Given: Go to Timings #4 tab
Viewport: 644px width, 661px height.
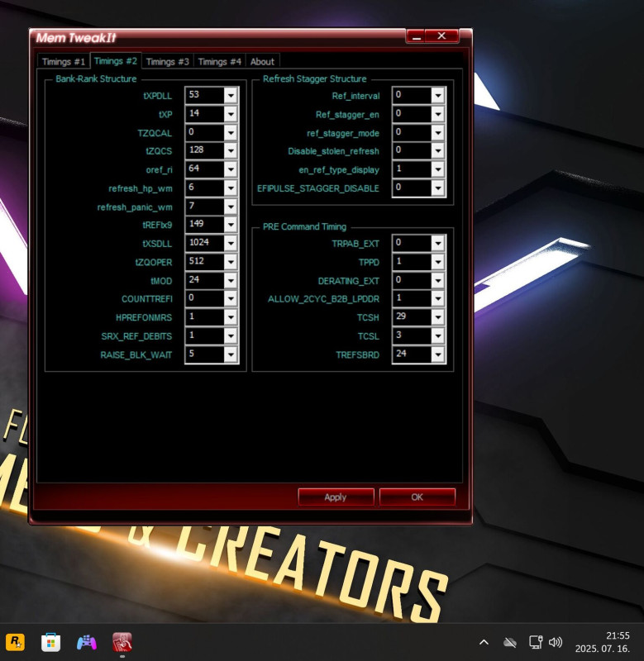Looking at the screenshot, I should pos(219,61).
